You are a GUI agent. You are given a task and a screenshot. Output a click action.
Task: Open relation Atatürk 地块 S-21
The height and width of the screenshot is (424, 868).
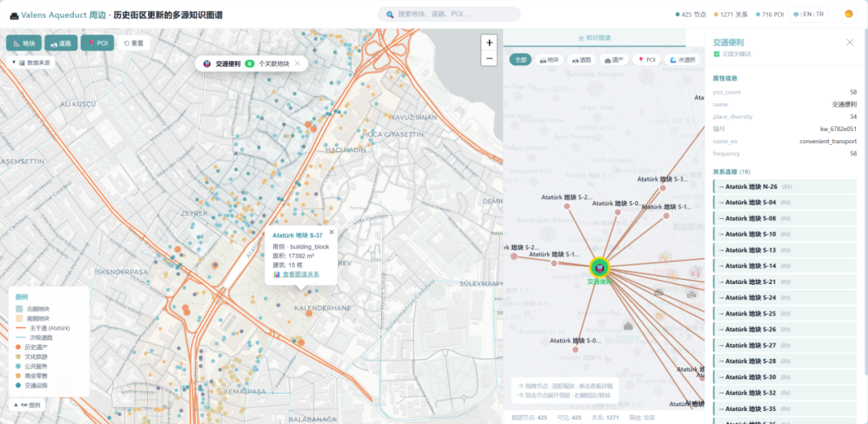click(784, 282)
